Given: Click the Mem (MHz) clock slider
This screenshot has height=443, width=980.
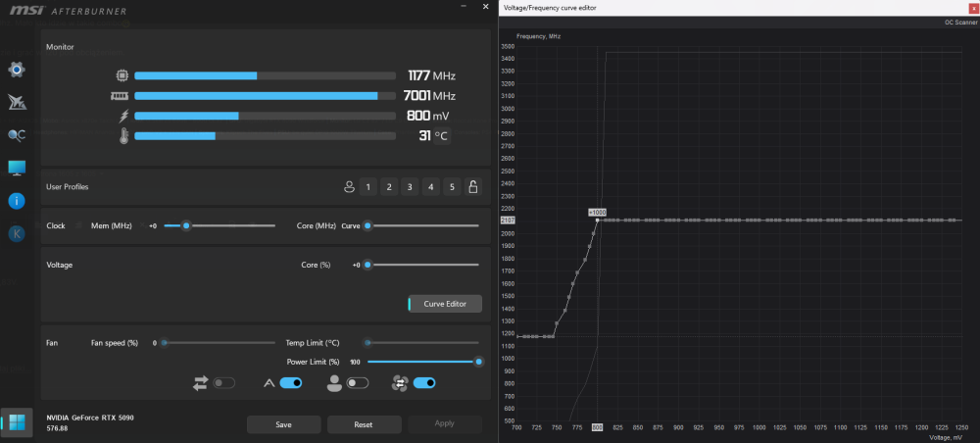Looking at the screenshot, I should 185,225.
